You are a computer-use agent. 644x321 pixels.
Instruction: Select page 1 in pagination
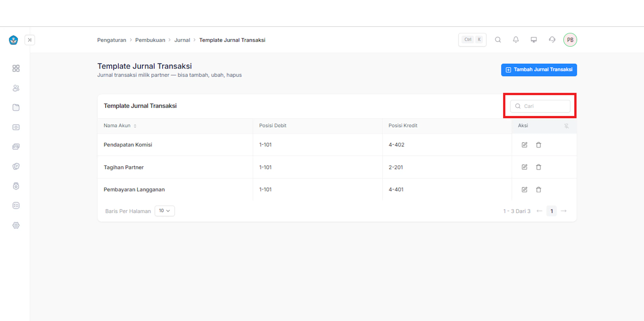pyautogui.click(x=551, y=211)
